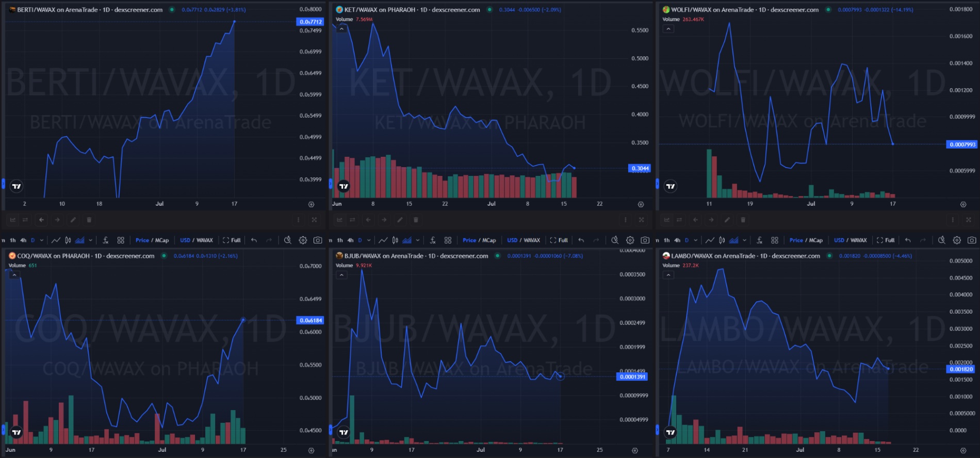The height and width of the screenshot is (458, 980).
Task: Toggle MCap view in LAMBO chart toolbar
Action: (x=815, y=240)
